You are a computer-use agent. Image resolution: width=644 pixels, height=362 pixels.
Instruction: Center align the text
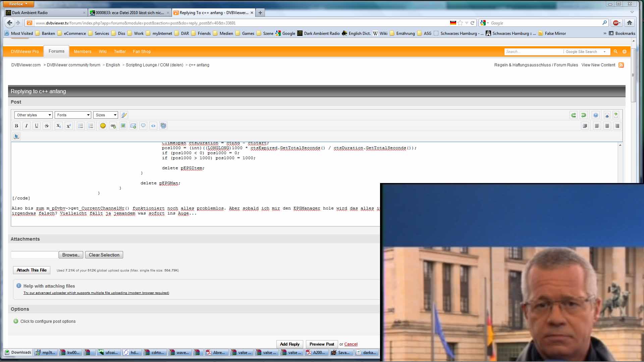pos(607,126)
